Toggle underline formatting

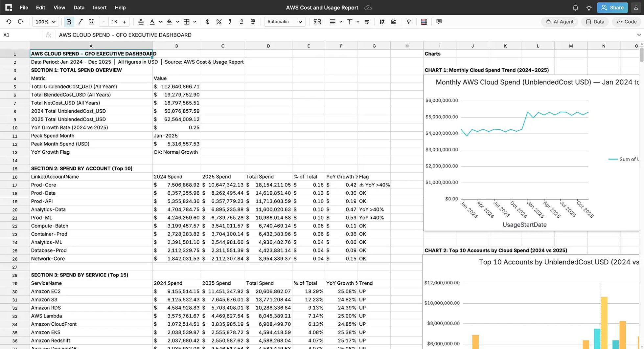pos(91,22)
